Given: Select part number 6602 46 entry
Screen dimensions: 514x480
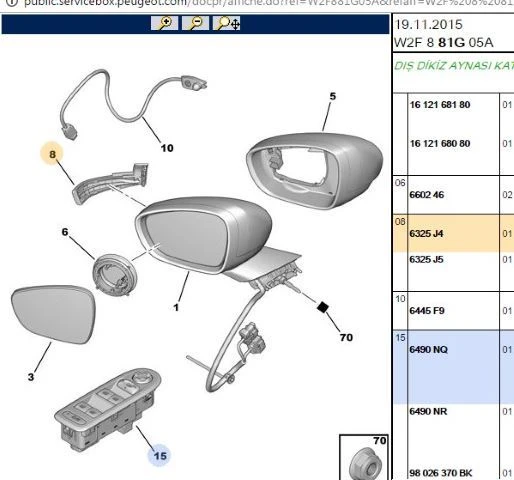Looking at the screenshot, I should coord(426,195).
